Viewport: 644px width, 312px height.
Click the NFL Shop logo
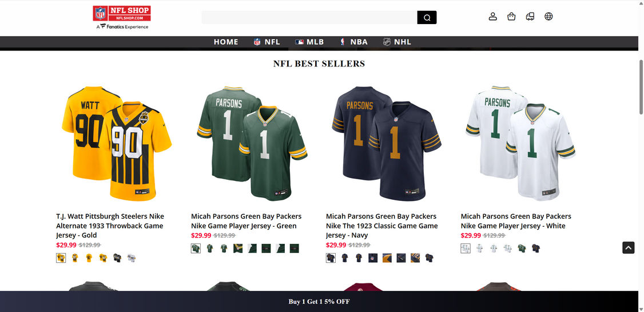tap(122, 18)
